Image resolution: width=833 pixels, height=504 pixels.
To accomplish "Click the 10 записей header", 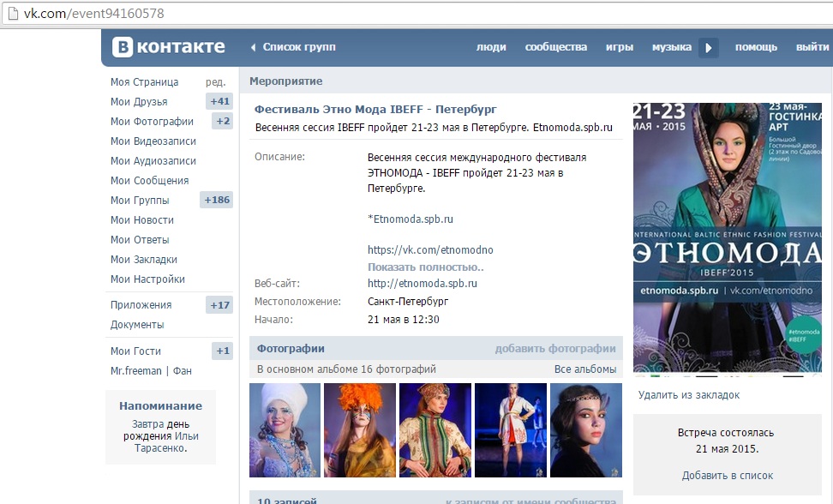I will click(x=287, y=501).
